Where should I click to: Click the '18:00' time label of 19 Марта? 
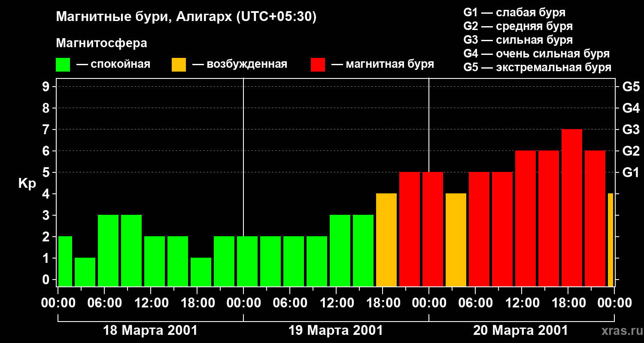[383, 303]
